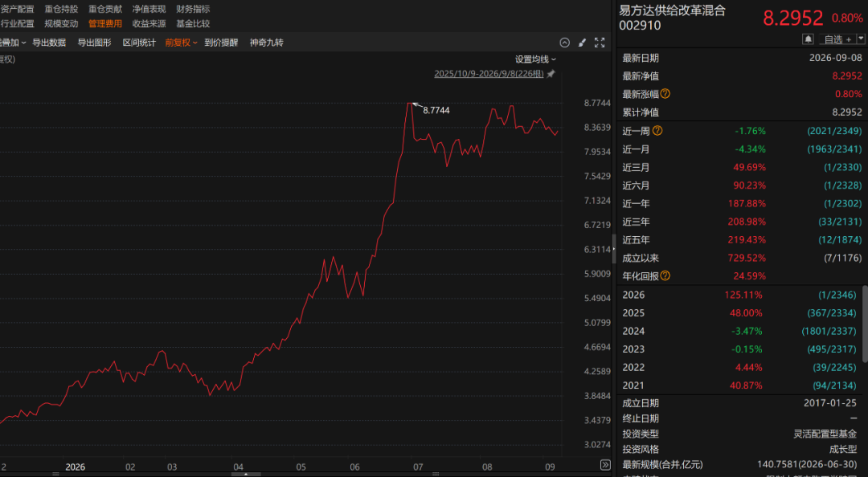
Task: Click the 近一年 return 187.88%
Action: (x=747, y=204)
